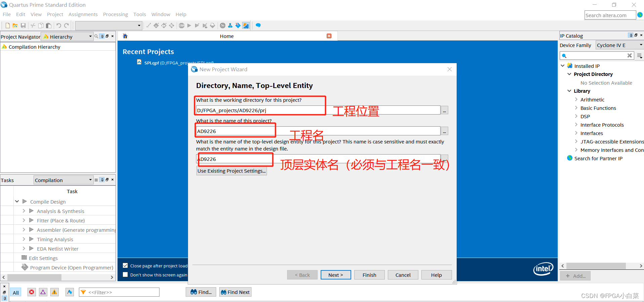
Task: Expand the Fitter (Place & Route) task
Action: 24,220
